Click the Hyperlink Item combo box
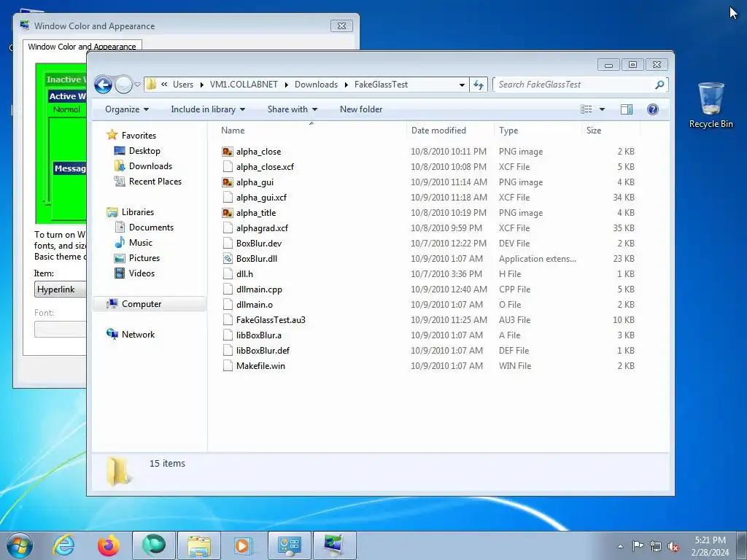 click(61, 289)
